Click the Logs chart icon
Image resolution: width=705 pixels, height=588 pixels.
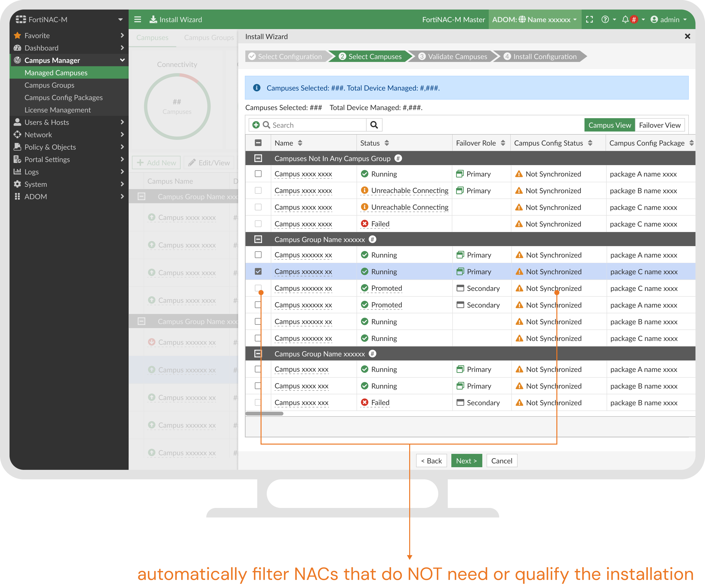pyautogui.click(x=17, y=172)
